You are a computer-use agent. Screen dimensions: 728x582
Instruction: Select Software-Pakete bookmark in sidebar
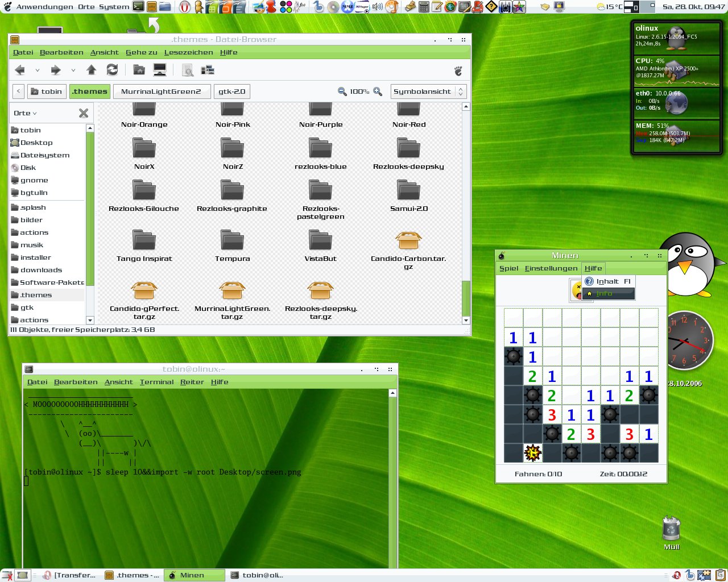(47, 282)
